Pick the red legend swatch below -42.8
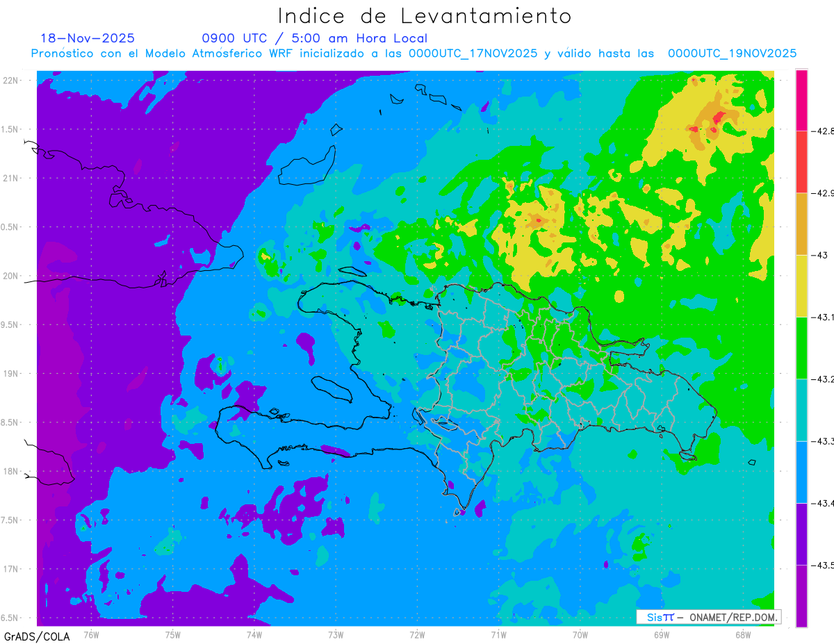 click(x=801, y=162)
